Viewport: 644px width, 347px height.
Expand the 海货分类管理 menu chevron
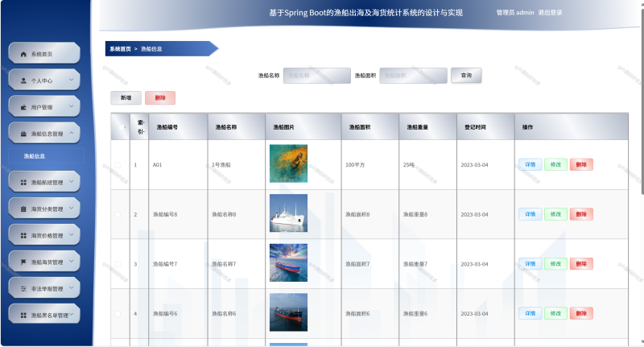[72, 208]
